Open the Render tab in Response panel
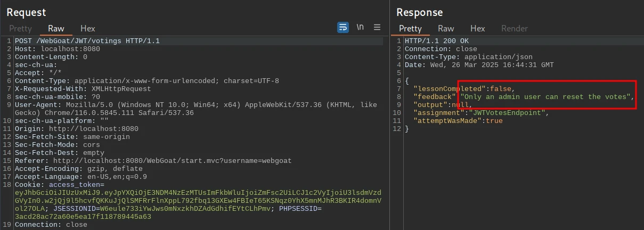 (514, 29)
